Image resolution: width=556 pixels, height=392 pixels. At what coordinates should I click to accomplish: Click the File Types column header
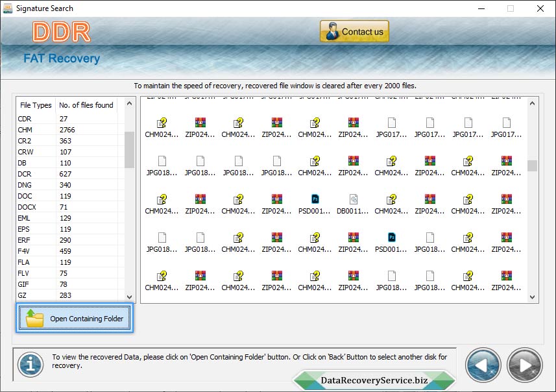pyautogui.click(x=36, y=105)
